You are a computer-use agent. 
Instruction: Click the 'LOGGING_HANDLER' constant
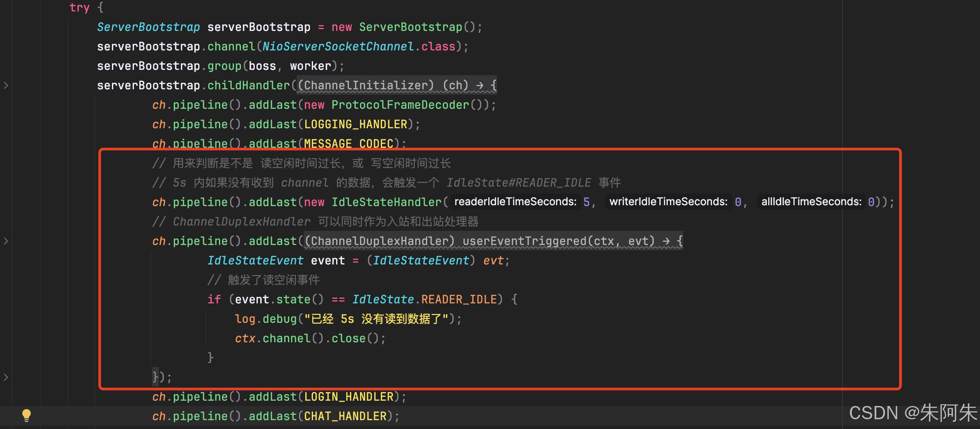356,124
